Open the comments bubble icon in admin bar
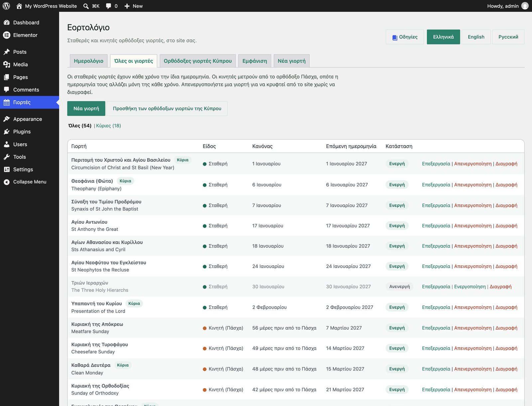 pyautogui.click(x=108, y=6)
